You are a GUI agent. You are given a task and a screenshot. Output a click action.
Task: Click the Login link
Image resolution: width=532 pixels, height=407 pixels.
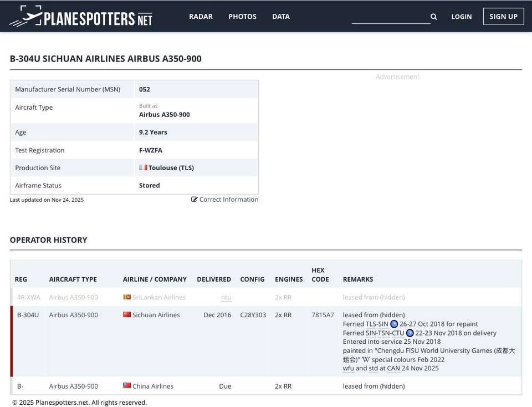click(x=461, y=17)
